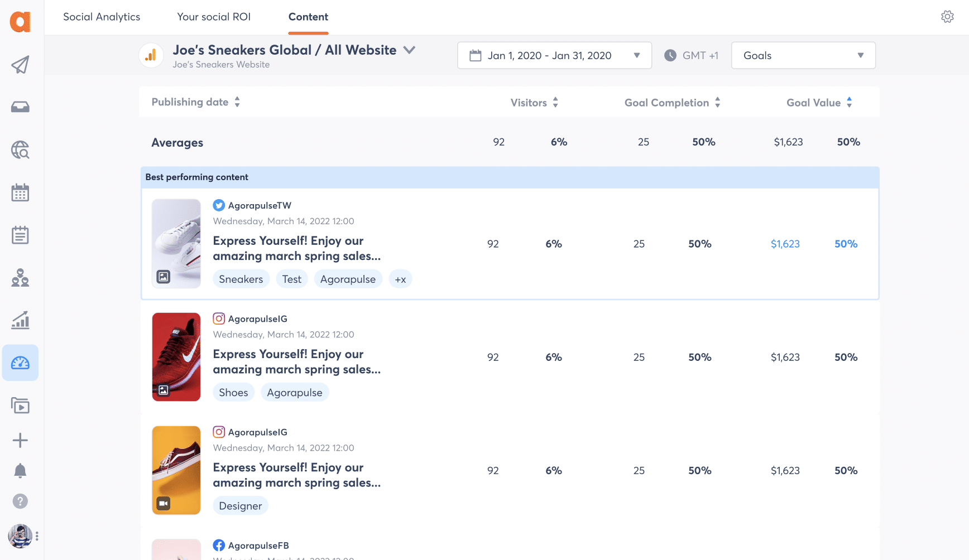Image resolution: width=969 pixels, height=560 pixels.
Task: Click the Designer label tag
Action: click(x=241, y=505)
